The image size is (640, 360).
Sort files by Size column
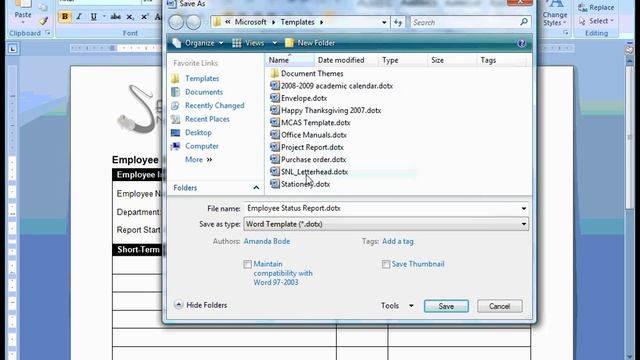coord(452,60)
